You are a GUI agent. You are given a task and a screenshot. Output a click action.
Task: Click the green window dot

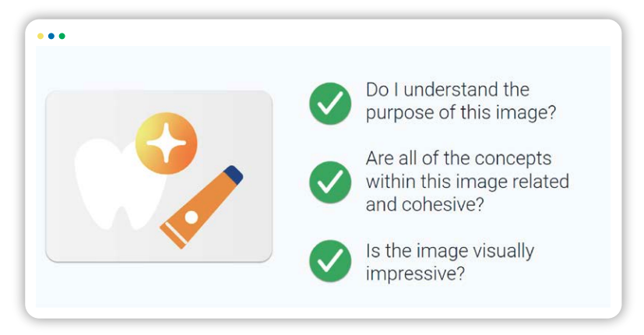pos(62,36)
